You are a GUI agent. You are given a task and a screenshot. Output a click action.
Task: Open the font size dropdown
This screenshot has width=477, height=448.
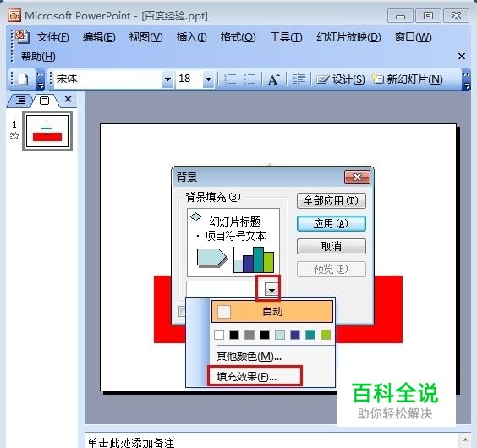coord(208,79)
